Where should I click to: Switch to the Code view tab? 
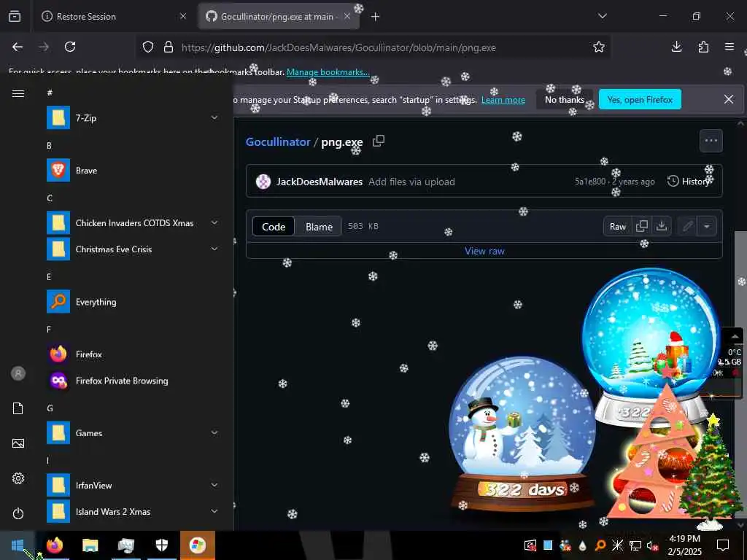[274, 227]
